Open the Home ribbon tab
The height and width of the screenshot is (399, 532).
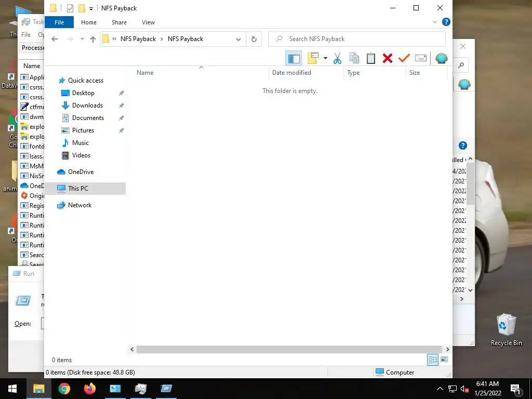88,22
